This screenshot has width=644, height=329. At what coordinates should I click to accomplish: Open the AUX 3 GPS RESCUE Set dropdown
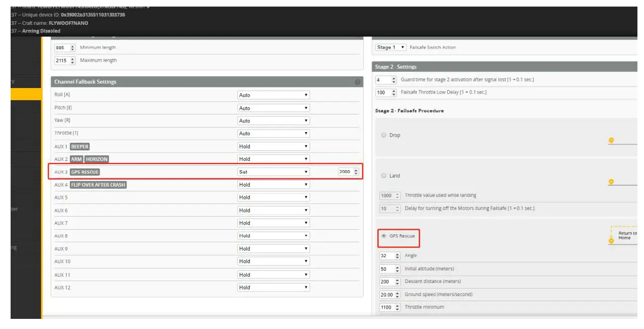pos(273,172)
